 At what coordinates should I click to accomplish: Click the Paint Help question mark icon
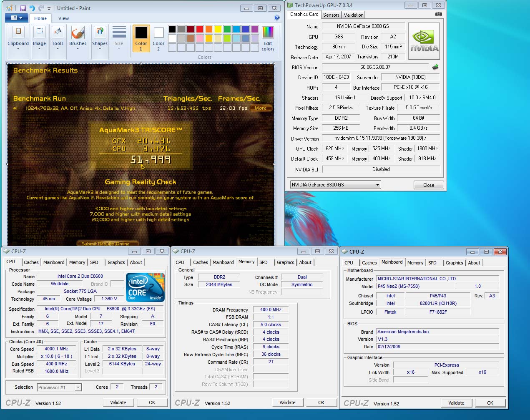tap(277, 18)
